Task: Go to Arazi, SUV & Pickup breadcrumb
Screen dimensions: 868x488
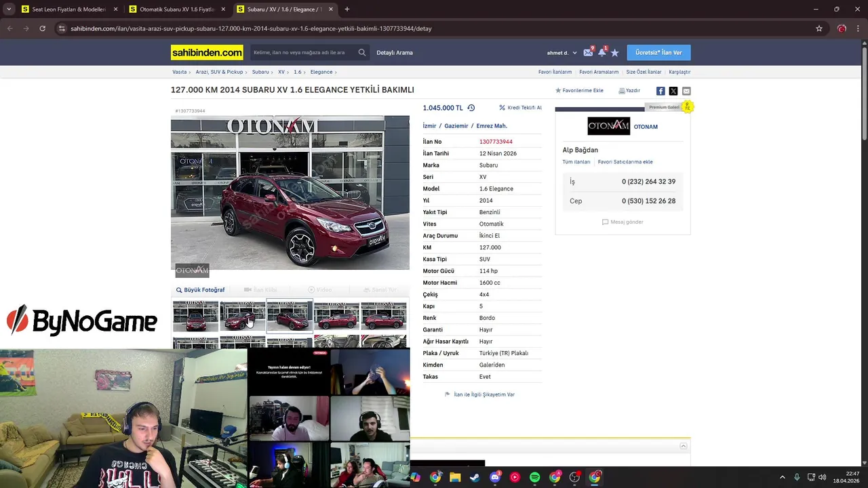Action: (x=219, y=72)
